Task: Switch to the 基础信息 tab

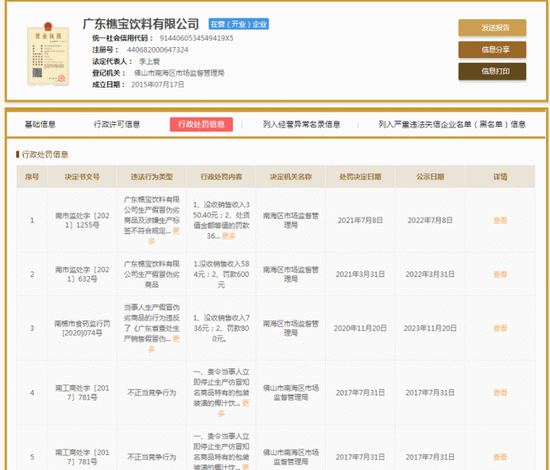Action: 40,124
